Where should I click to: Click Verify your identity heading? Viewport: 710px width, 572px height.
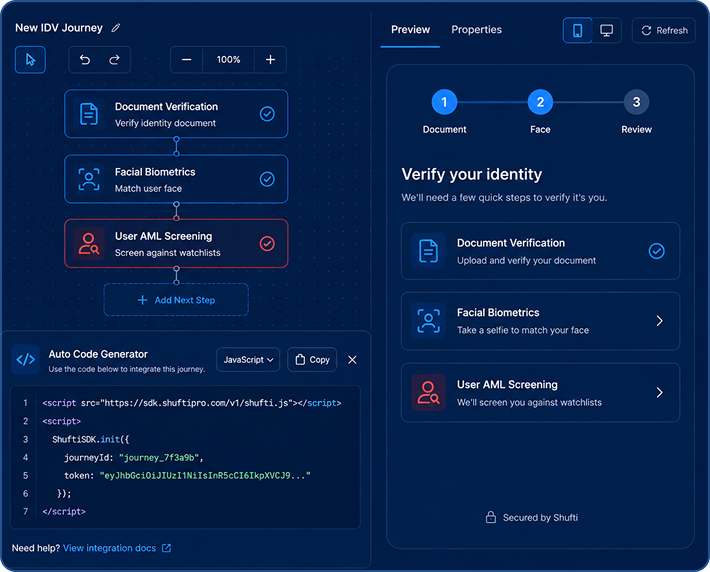click(471, 174)
